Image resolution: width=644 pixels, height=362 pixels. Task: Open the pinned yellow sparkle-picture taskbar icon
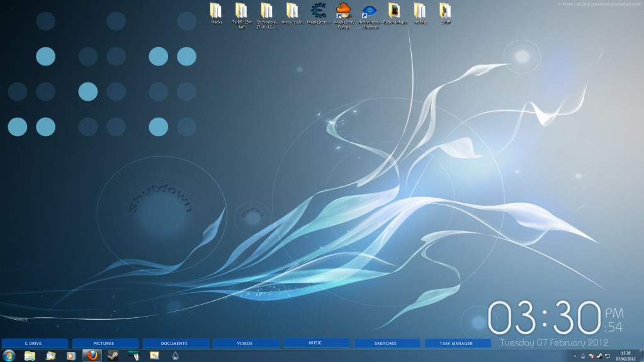point(154,356)
